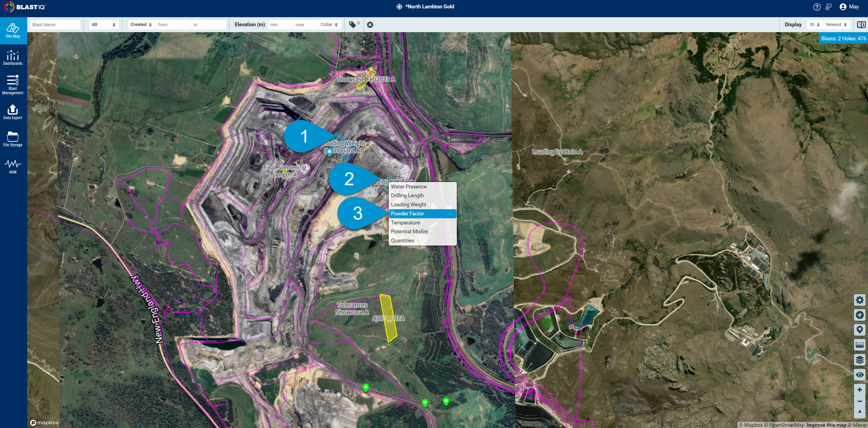868x428 pixels.
Task: Click the Elevation min field
Action: click(x=280, y=24)
